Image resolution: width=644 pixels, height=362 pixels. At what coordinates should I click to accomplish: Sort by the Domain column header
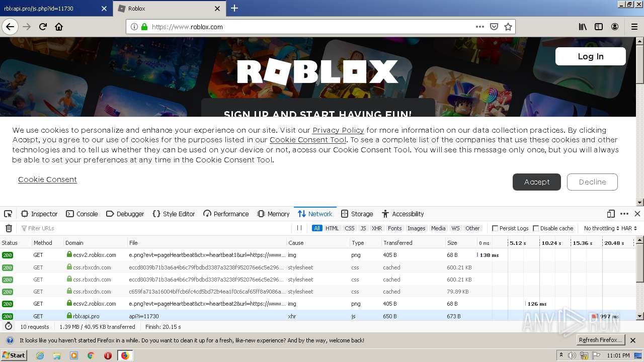[94, 243]
